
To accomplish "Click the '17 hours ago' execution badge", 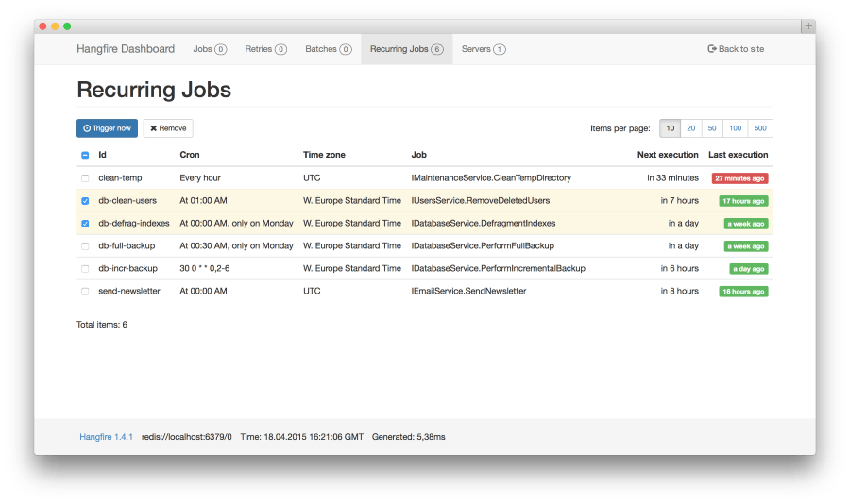I will tap(743, 201).
